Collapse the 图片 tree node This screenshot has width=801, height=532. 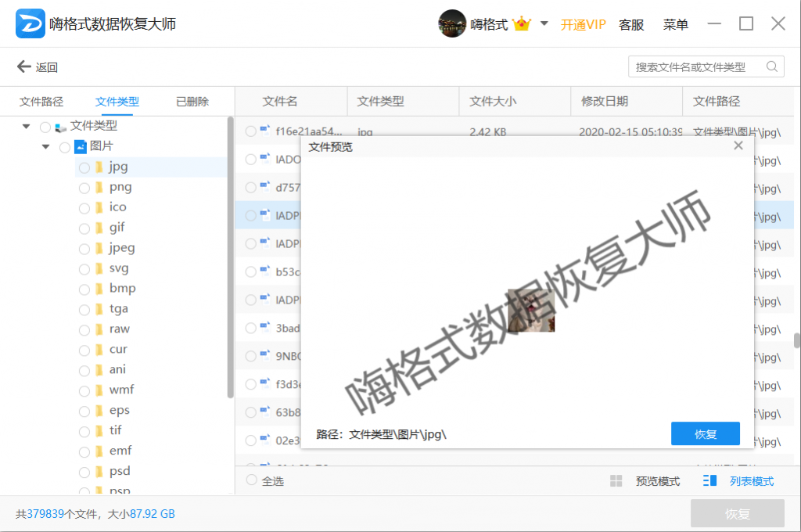tap(45, 146)
